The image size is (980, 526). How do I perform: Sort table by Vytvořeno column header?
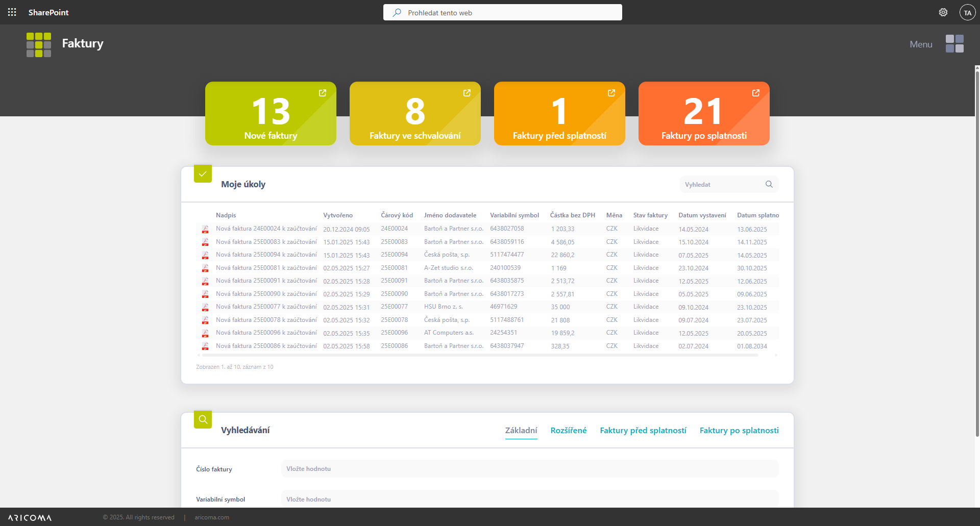(337, 215)
